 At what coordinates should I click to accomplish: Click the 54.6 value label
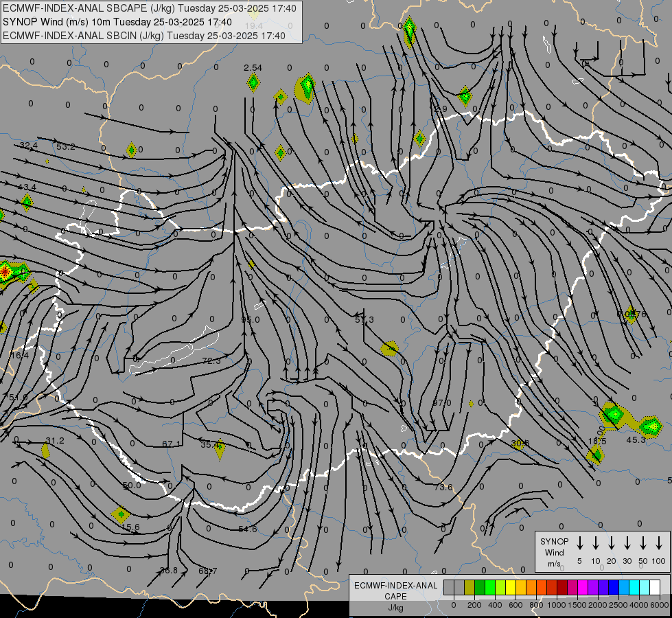coord(248,529)
